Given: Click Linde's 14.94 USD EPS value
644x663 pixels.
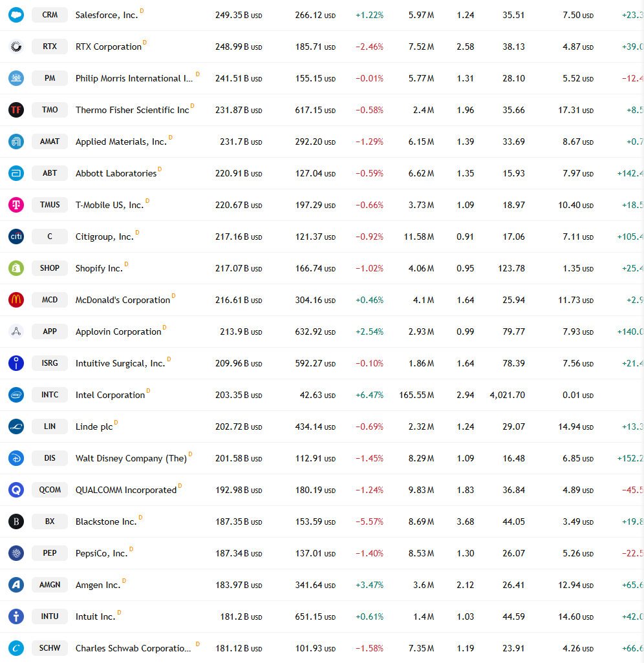Looking at the screenshot, I should pyautogui.click(x=576, y=427).
